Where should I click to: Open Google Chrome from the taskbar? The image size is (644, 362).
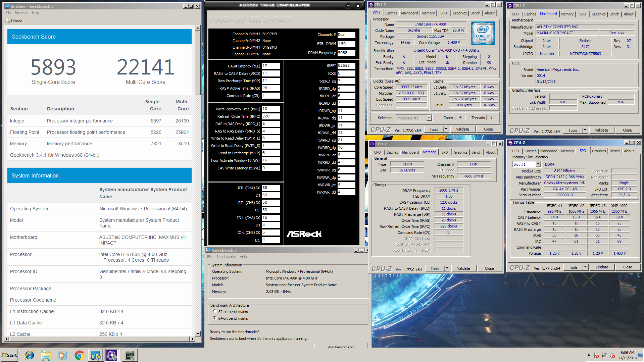click(x=79, y=355)
